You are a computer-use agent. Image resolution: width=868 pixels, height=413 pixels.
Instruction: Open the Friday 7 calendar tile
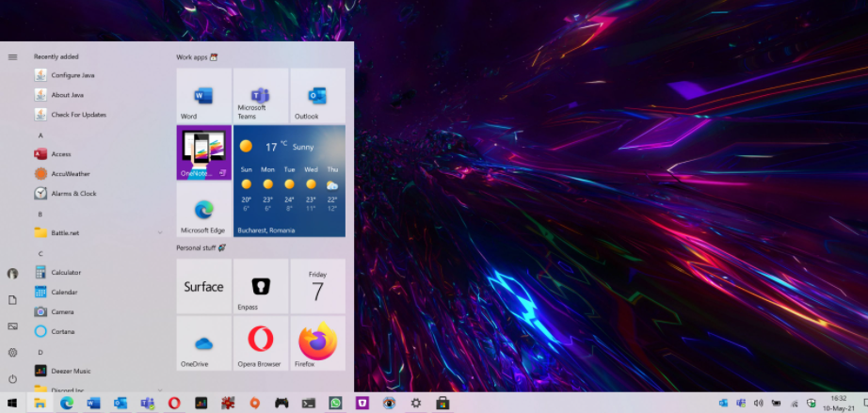[x=318, y=286]
